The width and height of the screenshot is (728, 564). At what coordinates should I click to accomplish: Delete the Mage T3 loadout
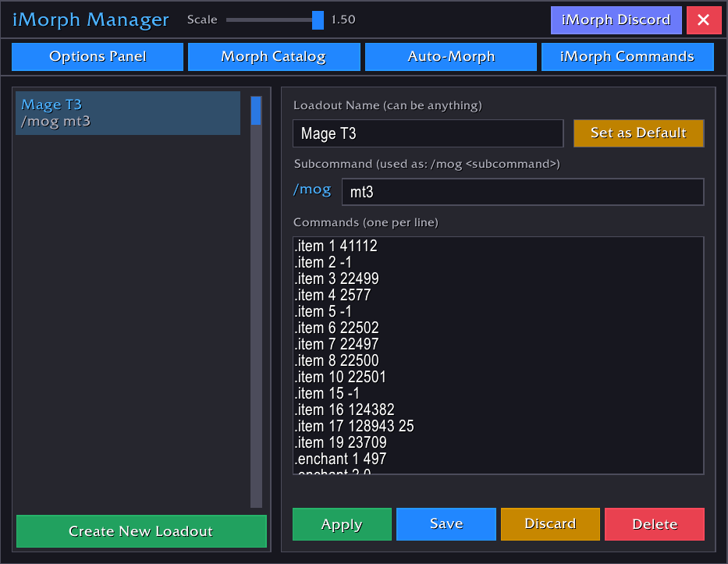pos(655,524)
